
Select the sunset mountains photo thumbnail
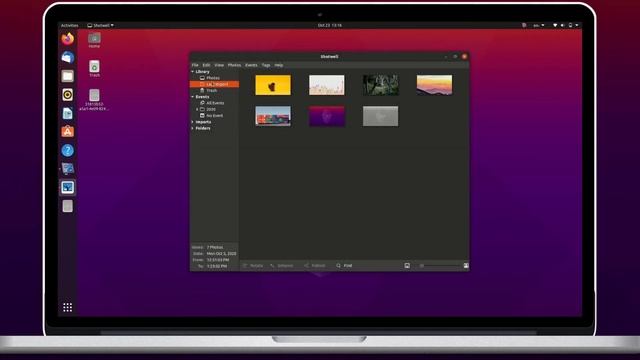(434, 85)
